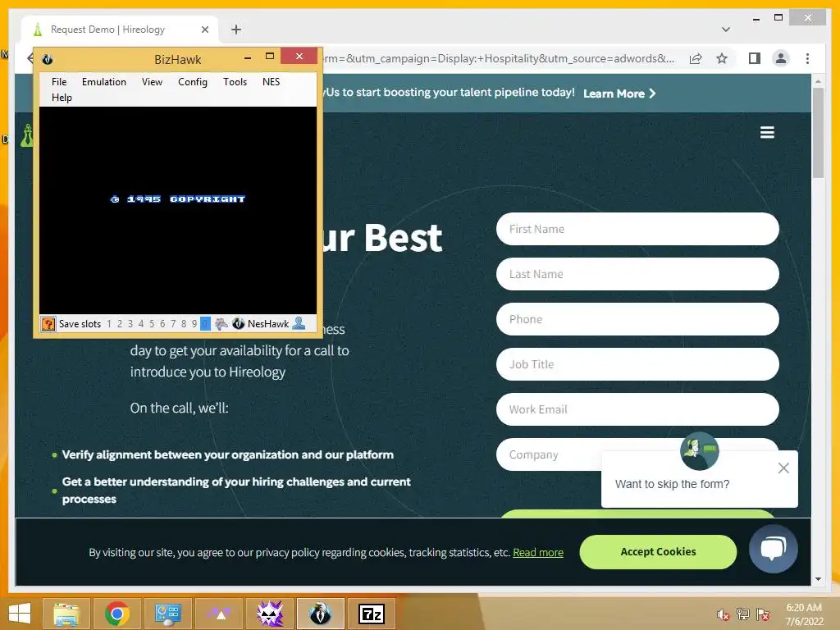Open the purple spiky-face app in taskbar
This screenshot has width=840, height=630.
click(269, 614)
